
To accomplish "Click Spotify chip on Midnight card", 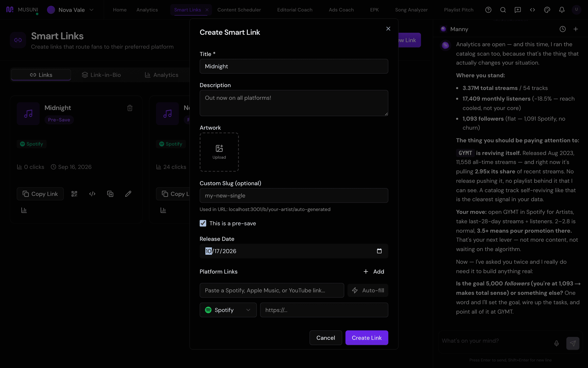I will [32, 144].
